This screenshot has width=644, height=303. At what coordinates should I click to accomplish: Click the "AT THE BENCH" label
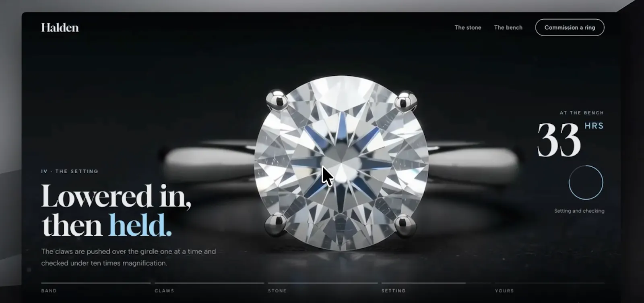(x=582, y=113)
